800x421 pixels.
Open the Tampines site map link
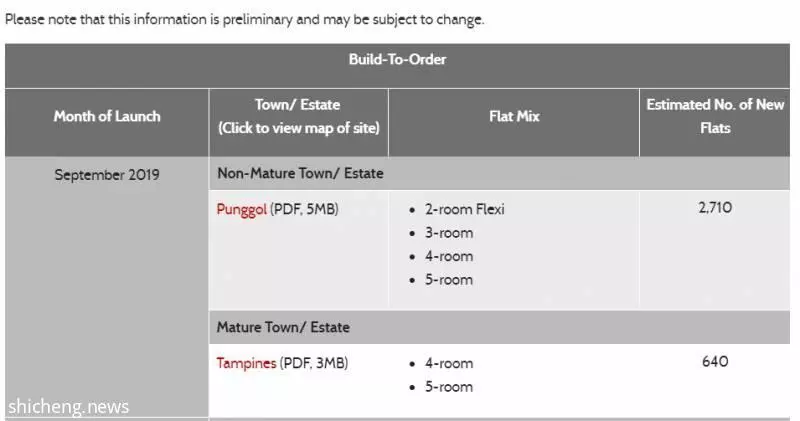point(246,363)
